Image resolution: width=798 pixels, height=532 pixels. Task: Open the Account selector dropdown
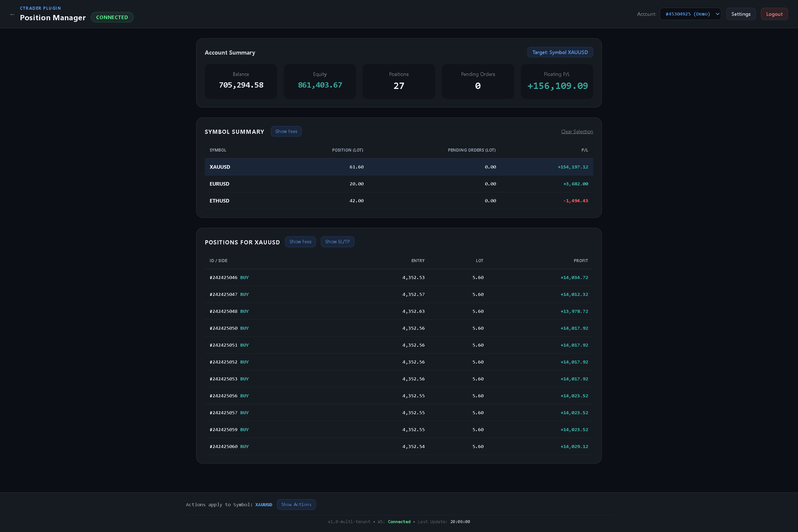690,14
